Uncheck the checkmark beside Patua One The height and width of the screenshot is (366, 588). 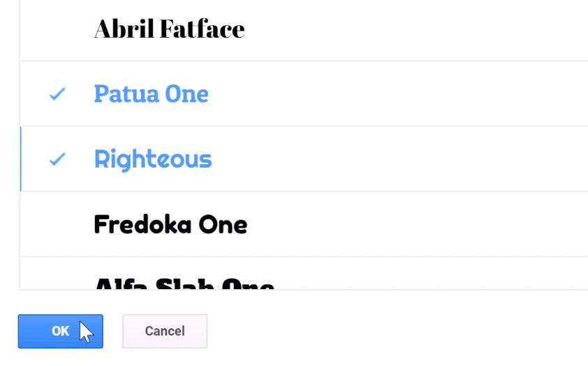point(57,94)
